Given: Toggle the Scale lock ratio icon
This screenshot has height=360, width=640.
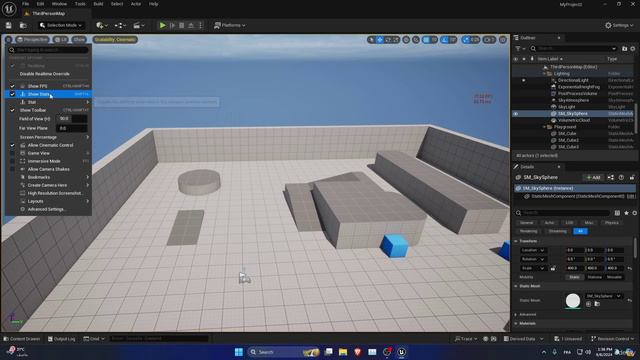Looking at the screenshot, I should (553, 268).
